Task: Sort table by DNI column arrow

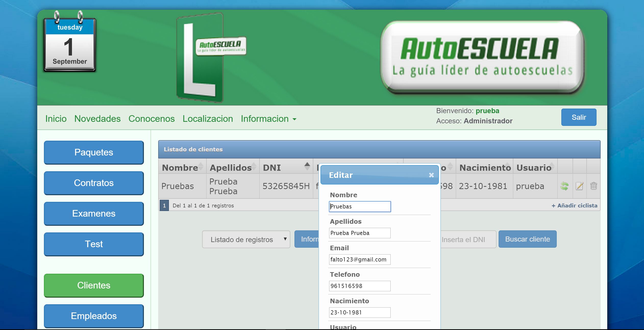Action: point(307,166)
